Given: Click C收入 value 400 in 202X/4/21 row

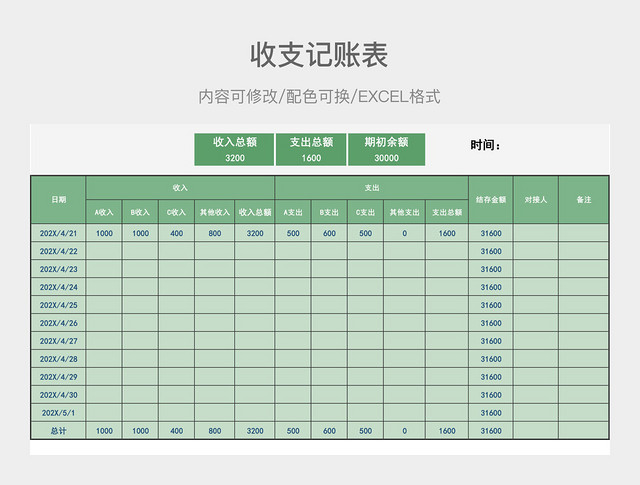Looking at the screenshot, I should (176, 233).
